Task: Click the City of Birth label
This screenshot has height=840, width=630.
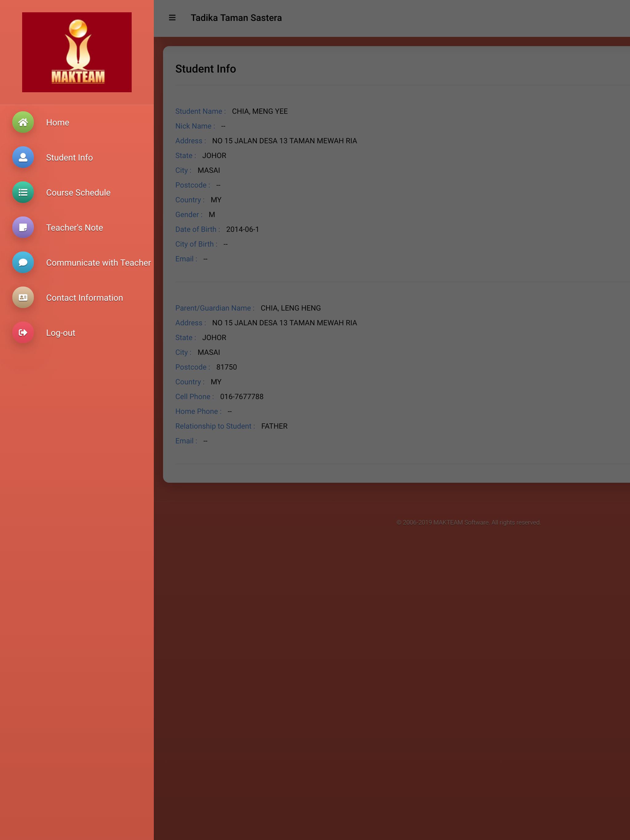Action: pyautogui.click(x=197, y=244)
